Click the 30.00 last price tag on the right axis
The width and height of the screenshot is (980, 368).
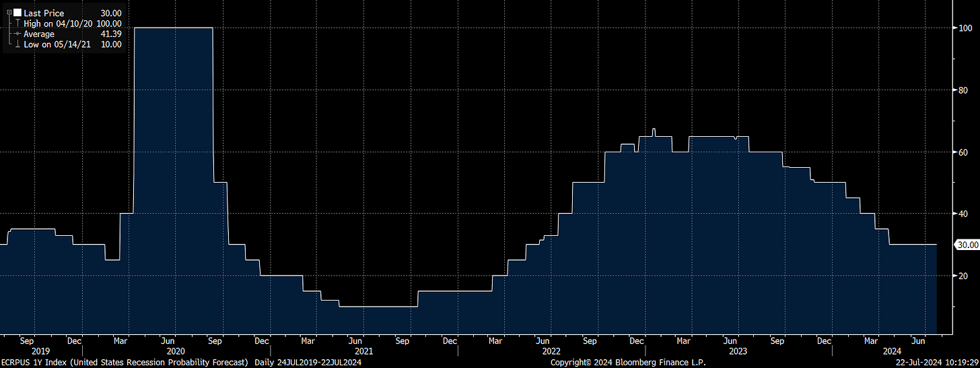coord(967,245)
